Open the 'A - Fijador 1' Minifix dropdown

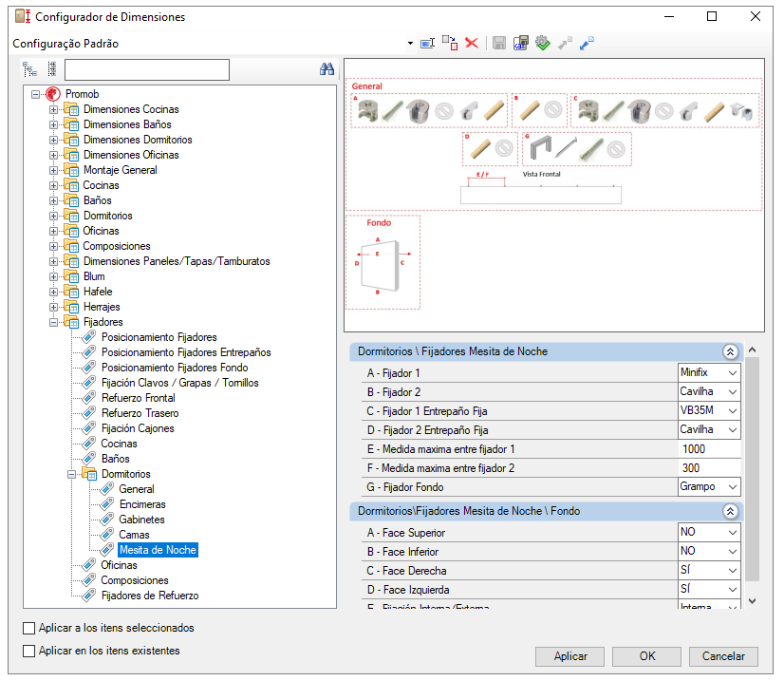[731, 372]
